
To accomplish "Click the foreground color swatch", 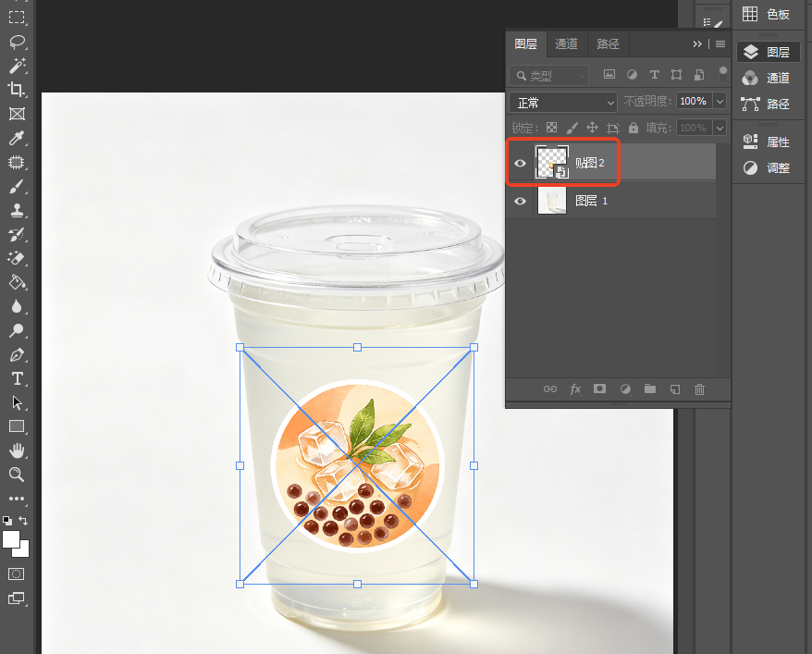I will point(10,538).
